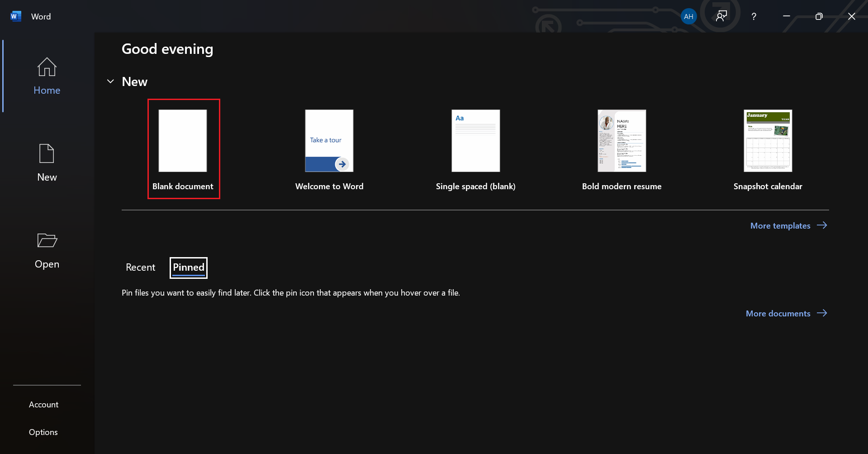
Task: Collapse the New section chevron
Action: pos(110,81)
